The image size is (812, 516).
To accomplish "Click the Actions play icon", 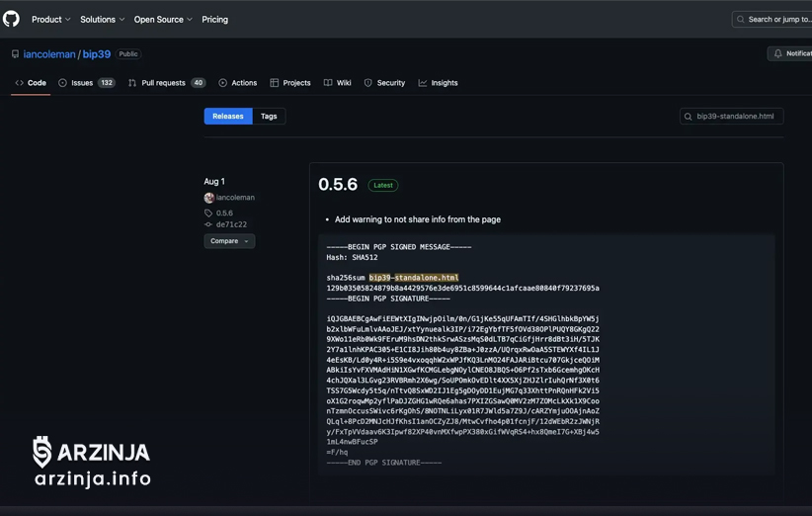I will 222,83.
